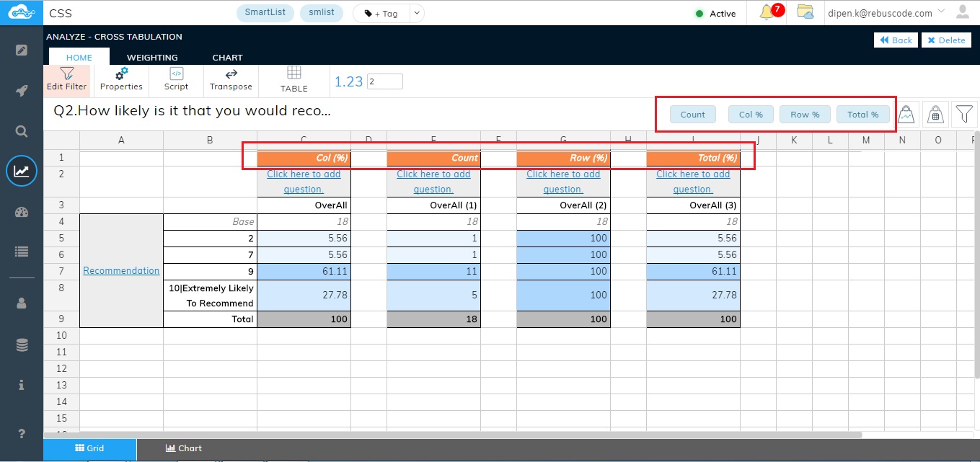The image size is (980, 462).
Task: Click the user profile avatar icon
Action: (962, 12)
